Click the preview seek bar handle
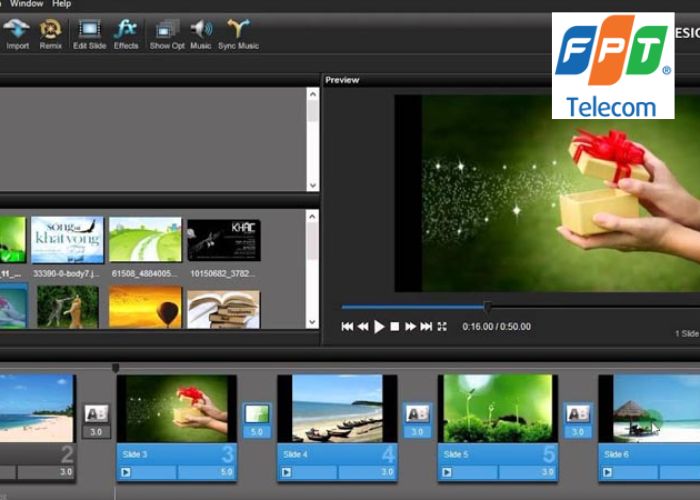This screenshot has height=500, width=700. tap(488, 307)
